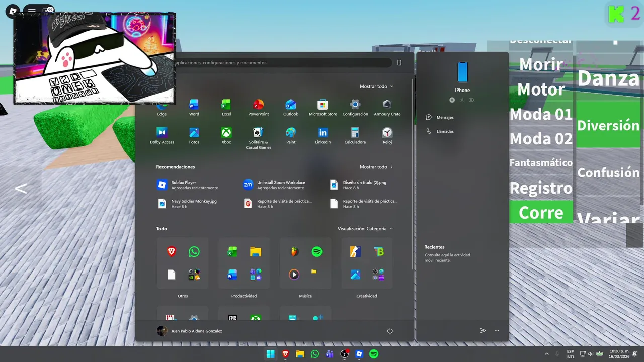Open FL Studio in Música folder
The height and width of the screenshot is (362, 644).
click(294, 252)
